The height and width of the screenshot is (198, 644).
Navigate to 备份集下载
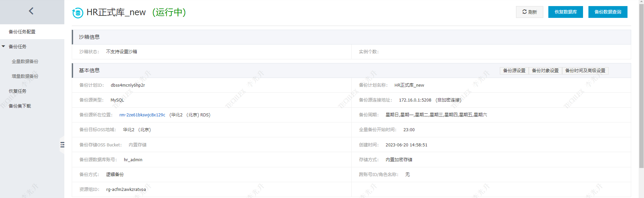pos(20,106)
